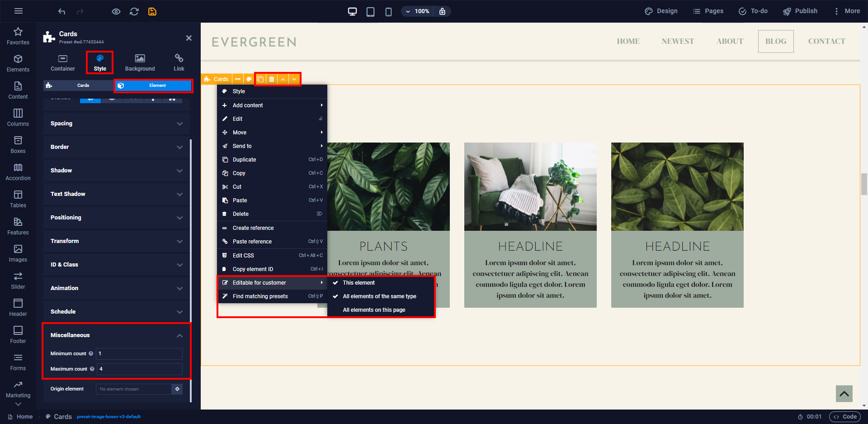Toggle 'This element' editable option
868x424 pixels.
[x=359, y=283]
